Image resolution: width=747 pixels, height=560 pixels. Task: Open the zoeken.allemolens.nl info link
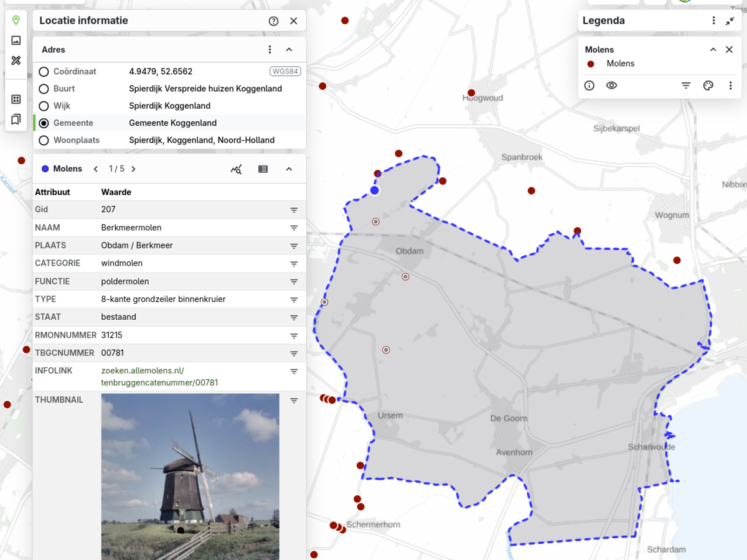point(160,376)
